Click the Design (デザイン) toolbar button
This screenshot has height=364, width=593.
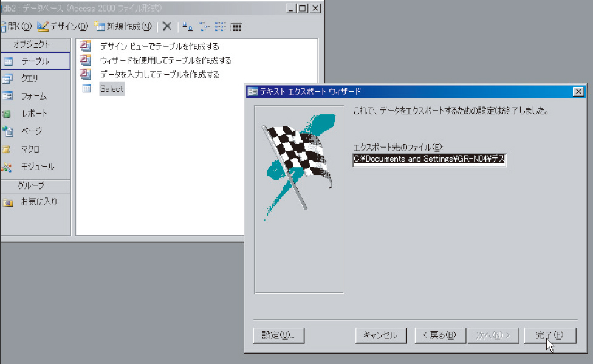pos(63,27)
